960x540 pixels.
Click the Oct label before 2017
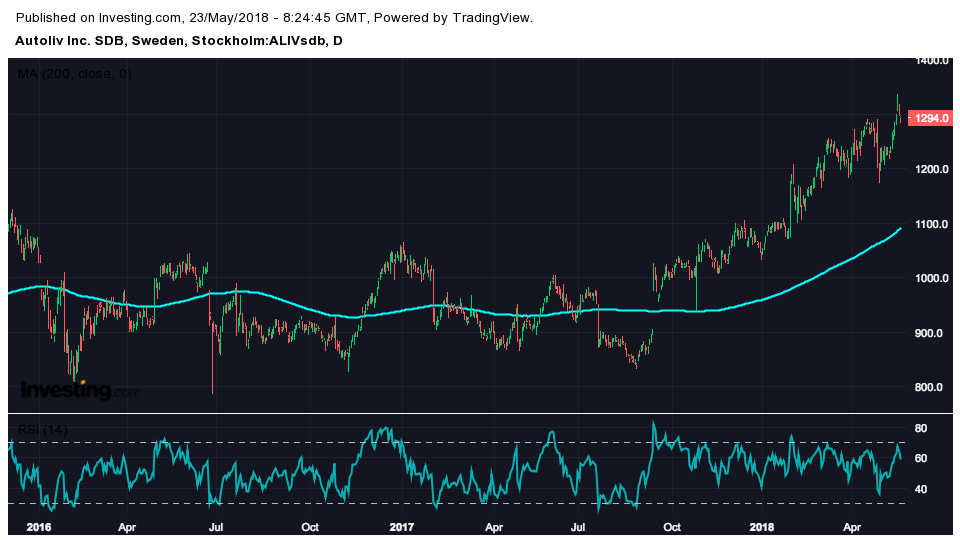pyautogui.click(x=310, y=527)
